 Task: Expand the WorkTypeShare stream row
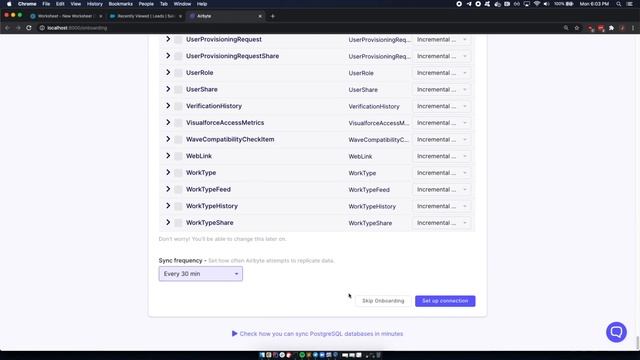168,222
